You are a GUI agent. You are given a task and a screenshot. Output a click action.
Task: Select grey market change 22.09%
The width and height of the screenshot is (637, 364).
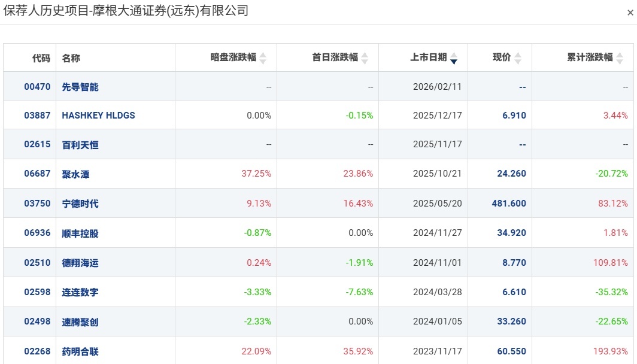[x=256, y=351]
